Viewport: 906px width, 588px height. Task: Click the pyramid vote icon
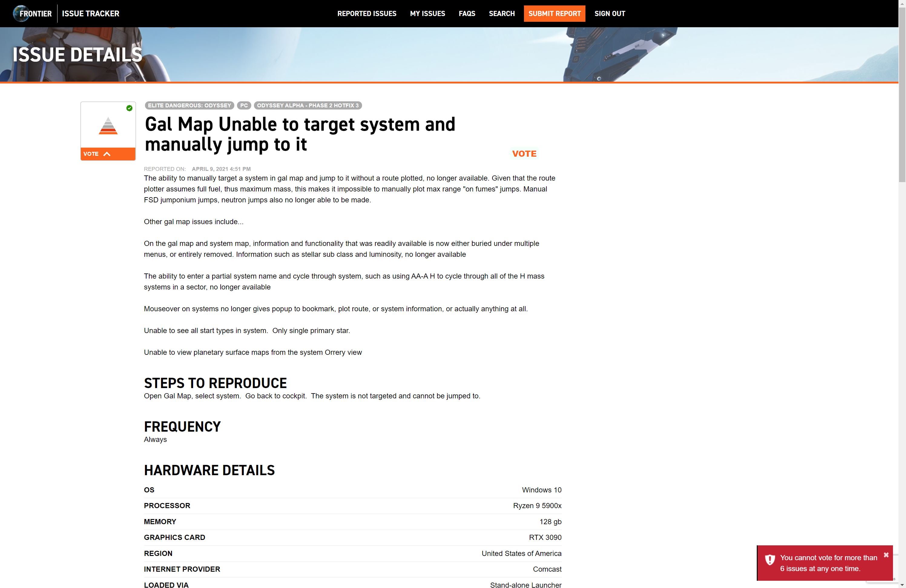coord(108,126)
